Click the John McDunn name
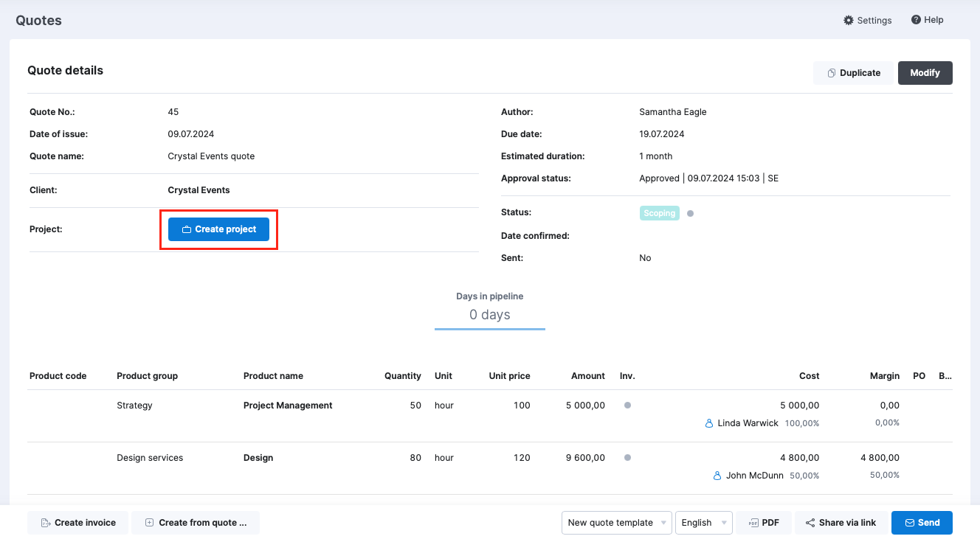Viewport: 980px width, 539px height. [755, 476]
